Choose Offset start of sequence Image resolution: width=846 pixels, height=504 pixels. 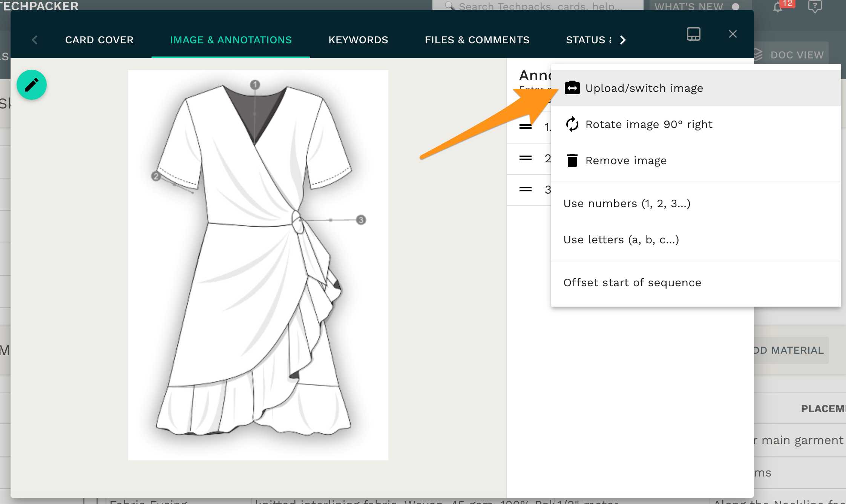(632, 283)
